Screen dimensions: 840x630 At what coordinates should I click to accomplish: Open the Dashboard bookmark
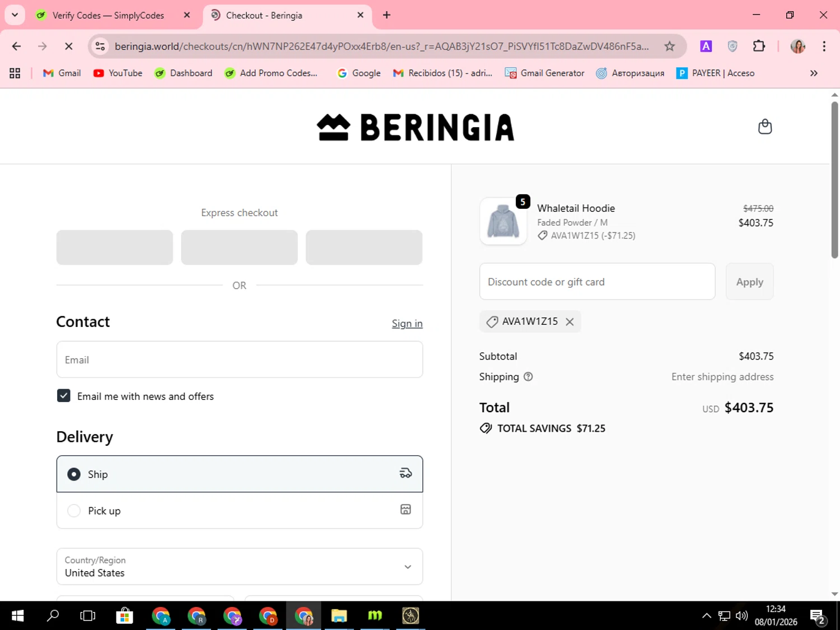tap(184, 73)
